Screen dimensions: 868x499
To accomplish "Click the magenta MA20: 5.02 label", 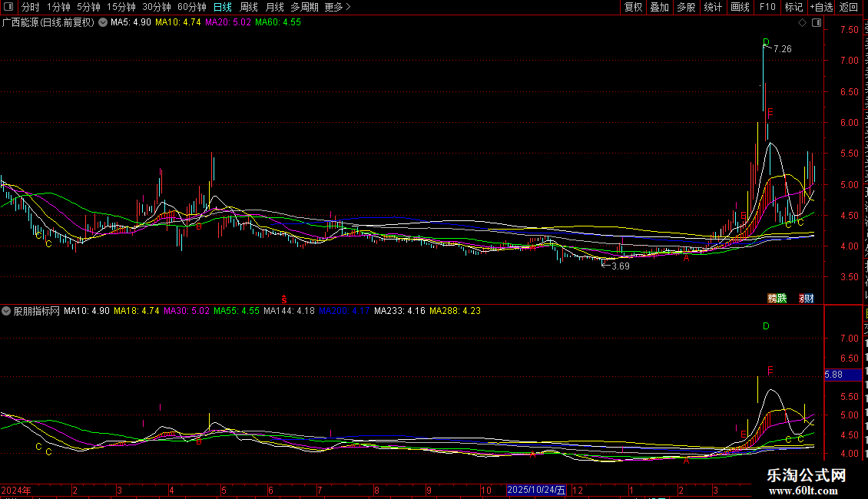I will pyautogui.click(x=227, y=23).
